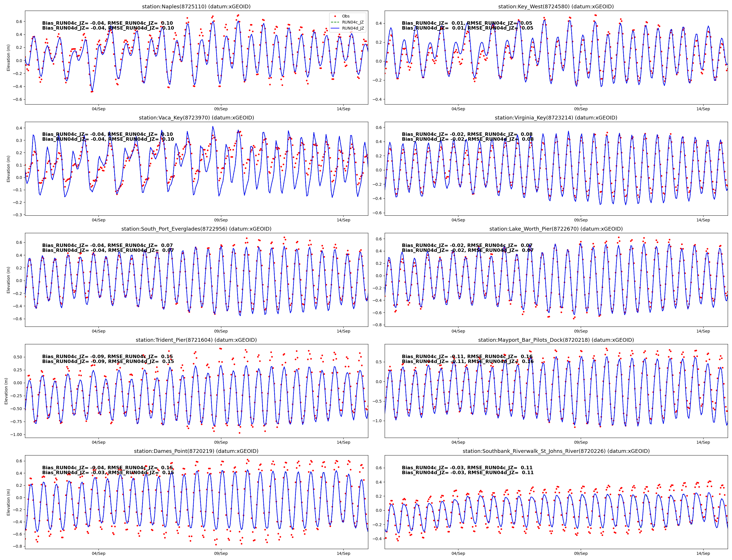Click the Trident_Pier station plot title

pyautogui.click(x=196, y=340)
